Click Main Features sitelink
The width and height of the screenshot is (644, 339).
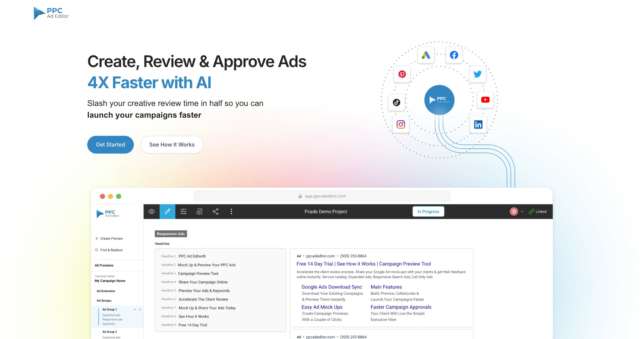point(386,287)
